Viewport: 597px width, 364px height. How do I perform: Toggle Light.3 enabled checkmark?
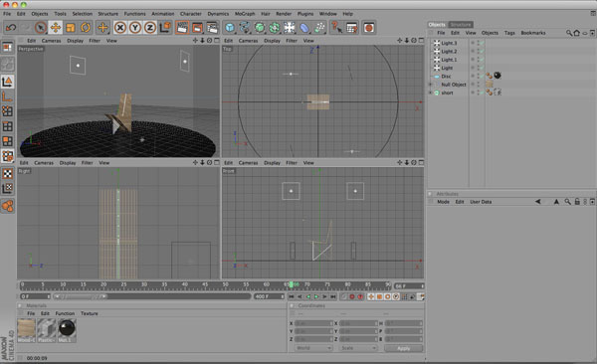[x=482, y=43]
